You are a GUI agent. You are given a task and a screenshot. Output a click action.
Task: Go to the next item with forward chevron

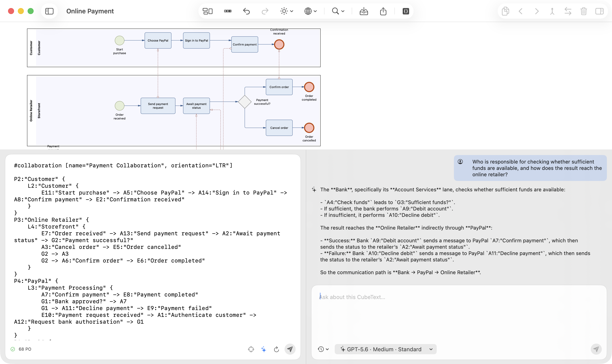click(537, 11)
